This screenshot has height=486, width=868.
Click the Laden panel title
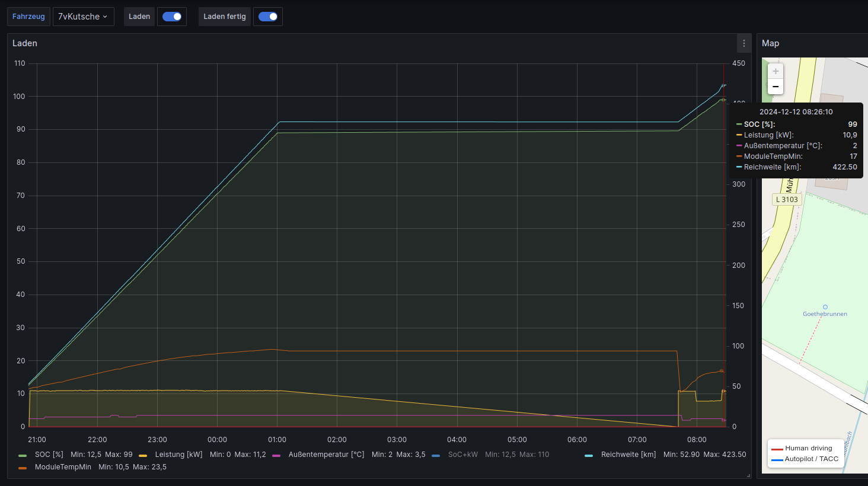point(25,43)
